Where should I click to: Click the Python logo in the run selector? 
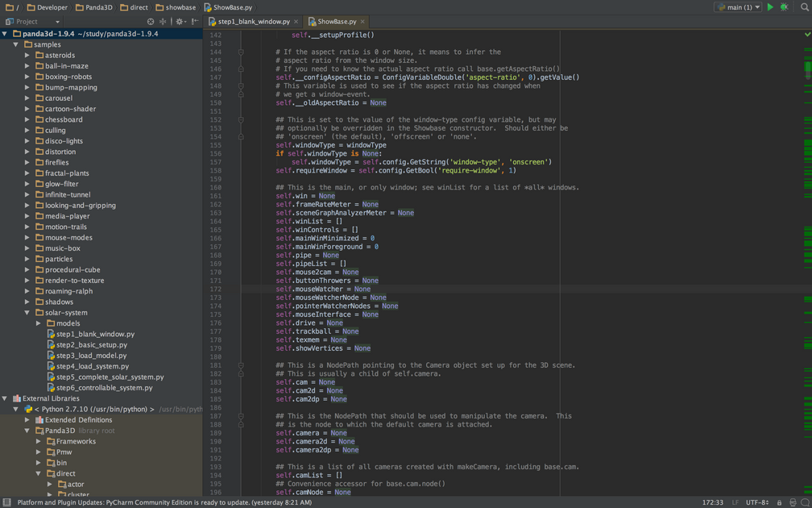click(x=719, y=6)
